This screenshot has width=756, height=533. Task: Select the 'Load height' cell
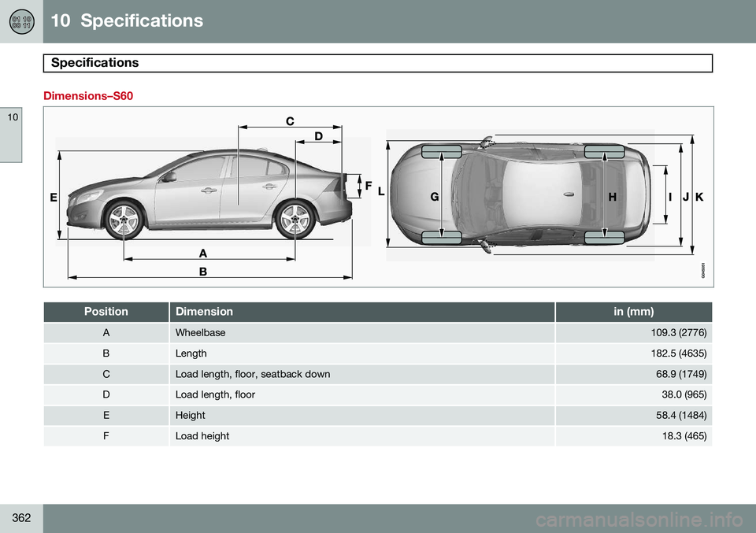(362, 436)
